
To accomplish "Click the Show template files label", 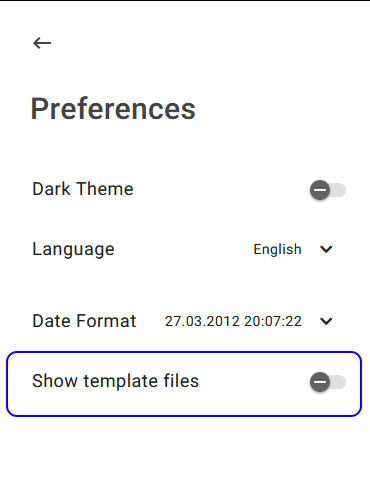I will click(x=115, y=381).
